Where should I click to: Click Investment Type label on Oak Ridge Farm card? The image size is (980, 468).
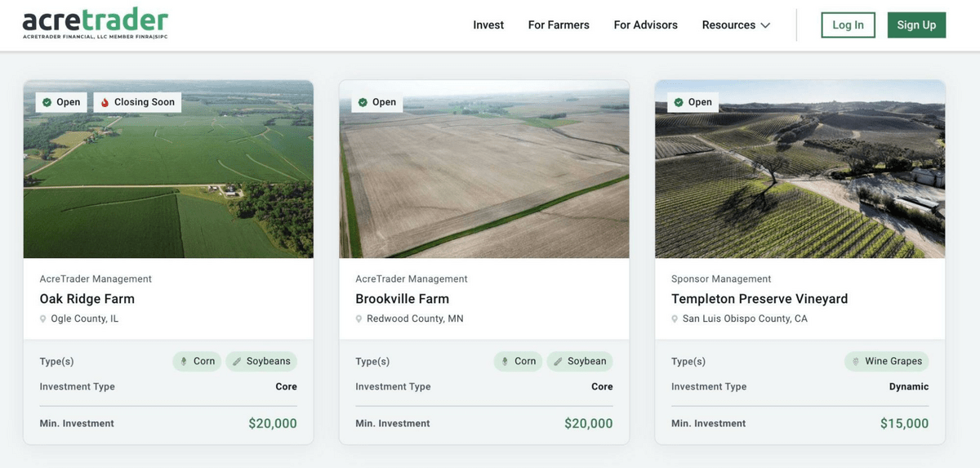click(x=78, y=387)
